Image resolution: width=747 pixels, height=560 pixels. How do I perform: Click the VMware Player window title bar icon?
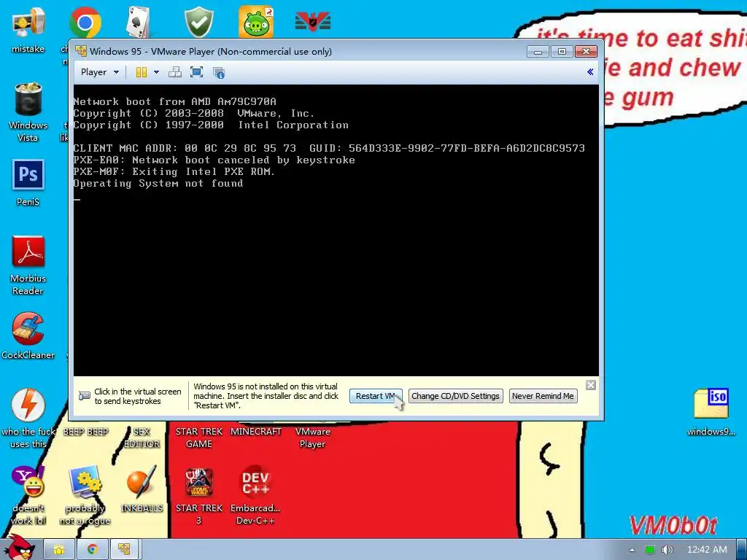81,51
